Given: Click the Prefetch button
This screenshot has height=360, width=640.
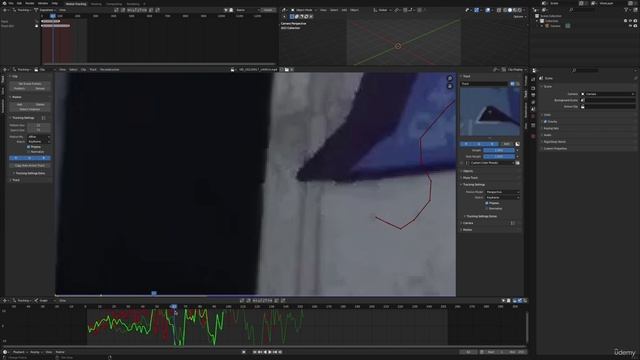Looking at the screenshot, I should 20,89.
